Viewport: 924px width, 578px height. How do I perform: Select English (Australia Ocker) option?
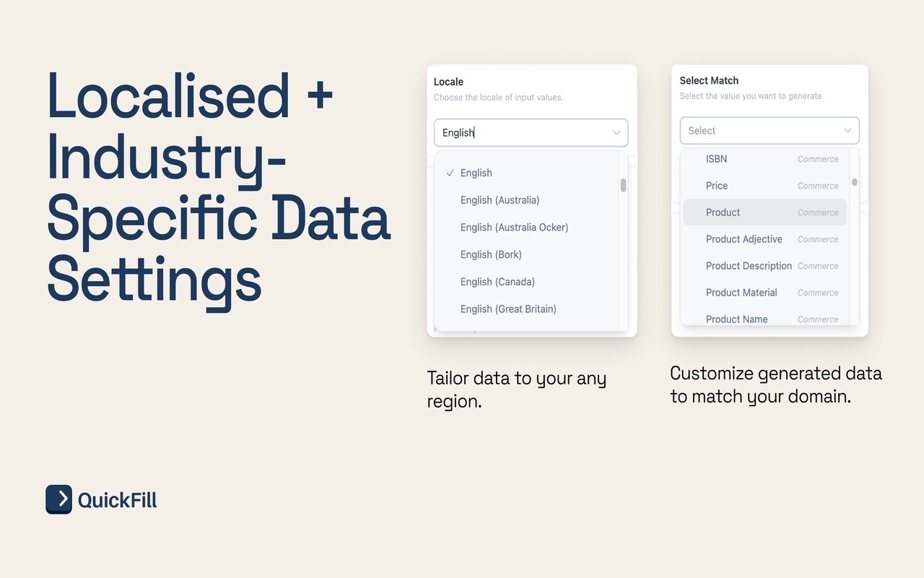pyautogui.click(x=514, y=228)
